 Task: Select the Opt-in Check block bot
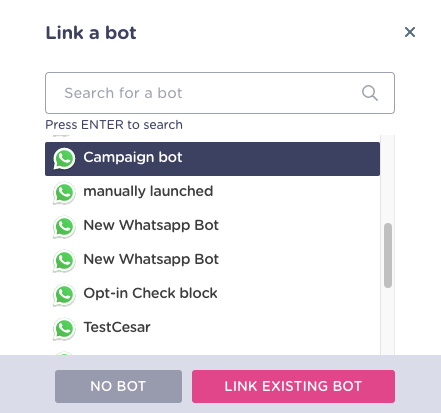212,295
